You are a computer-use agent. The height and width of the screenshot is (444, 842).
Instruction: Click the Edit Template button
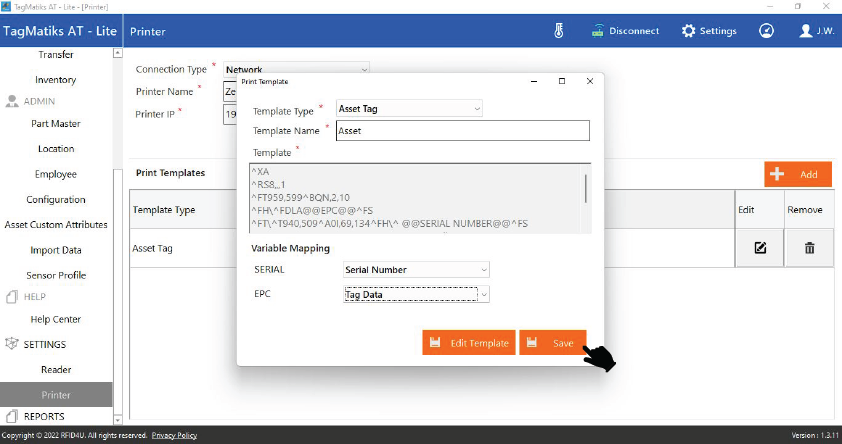[468, 343]
